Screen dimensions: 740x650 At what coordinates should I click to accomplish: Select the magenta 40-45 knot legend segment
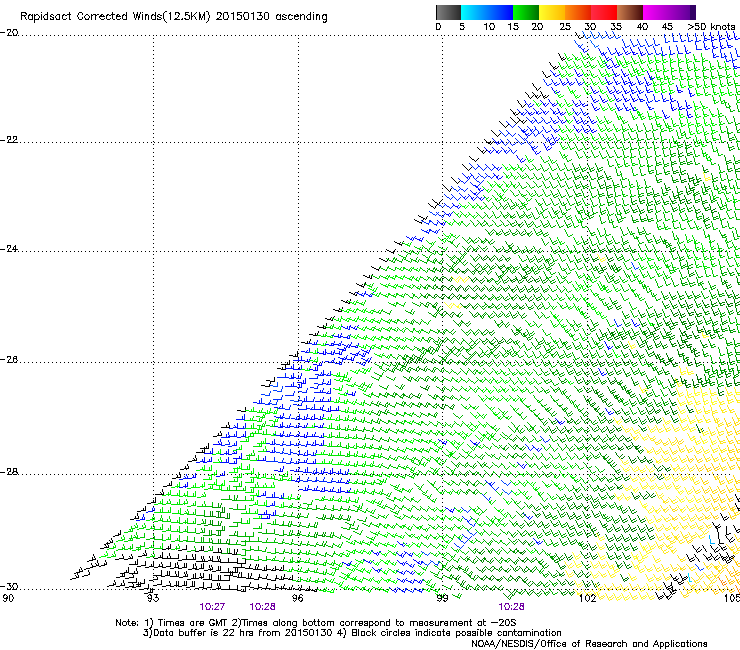[656, 12]
